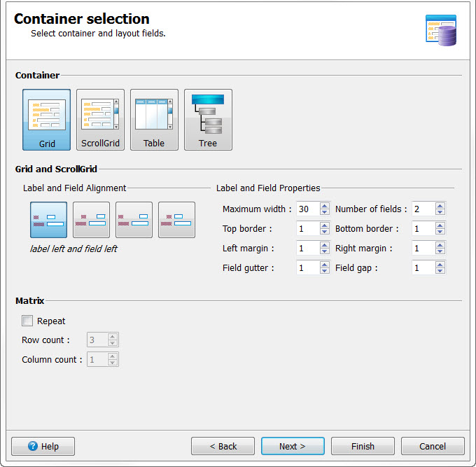Decrease Field gap using down arrow
Image resolution: width=476 pixels, height=467 pixels.
440,271
